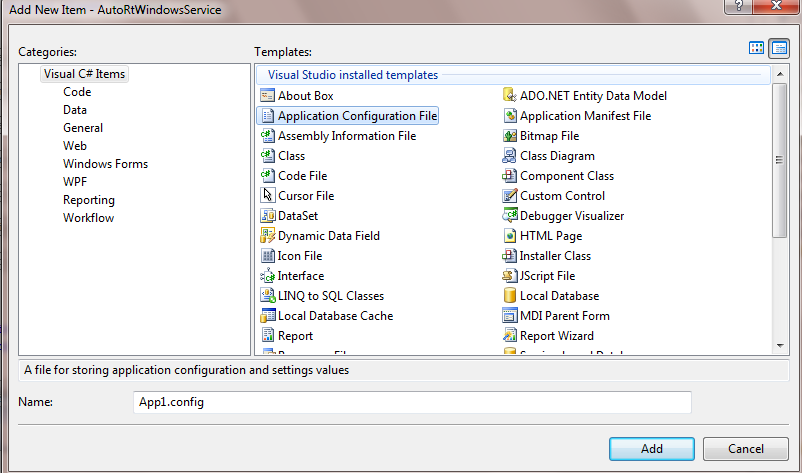Open the Windows Forms category
The width and height of the screenshot is (802, 473).
tap(105, 164)
